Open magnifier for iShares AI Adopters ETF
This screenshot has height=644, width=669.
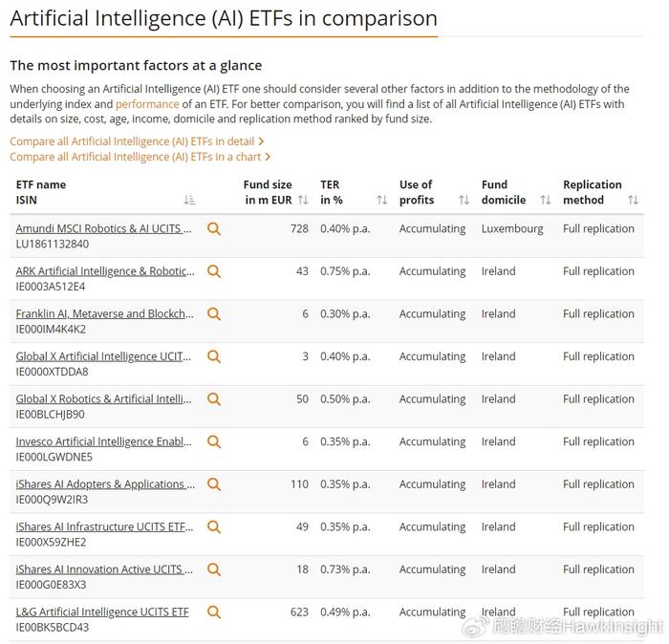214,484
